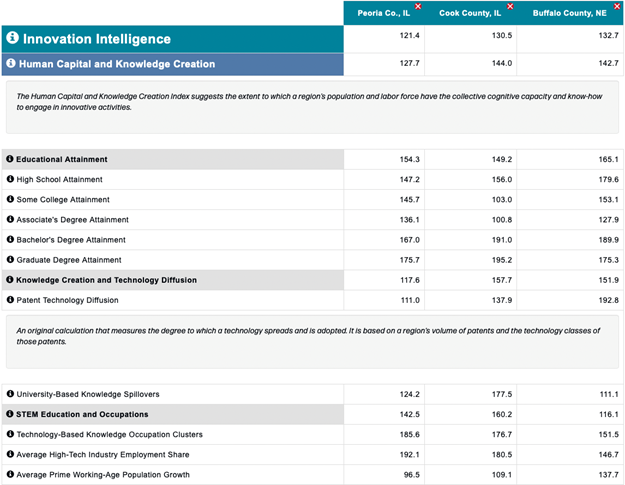This screenshot has width=625, height=485.
Task: Click info icon for STEM Education and Occupations
Action: [10, 414]
